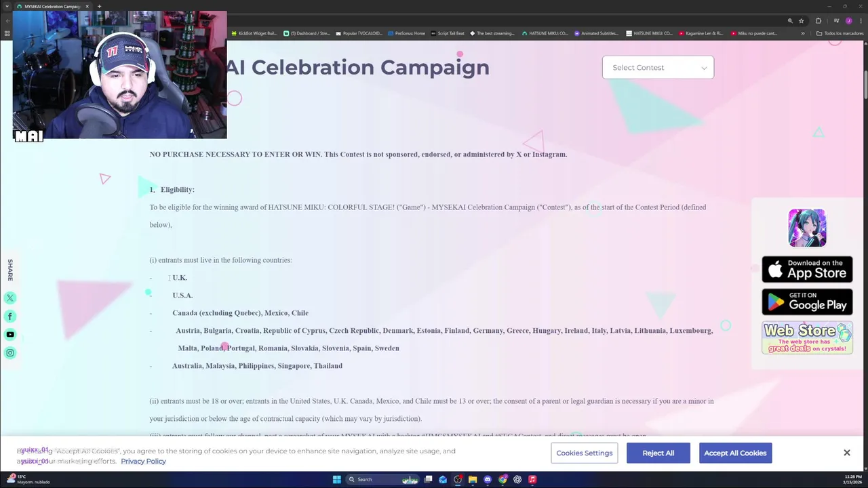Close the MYSEKAI Celebration Campaign tab
Image resolution: width=868 pixels, height=488 pixels.
point(87,7)
